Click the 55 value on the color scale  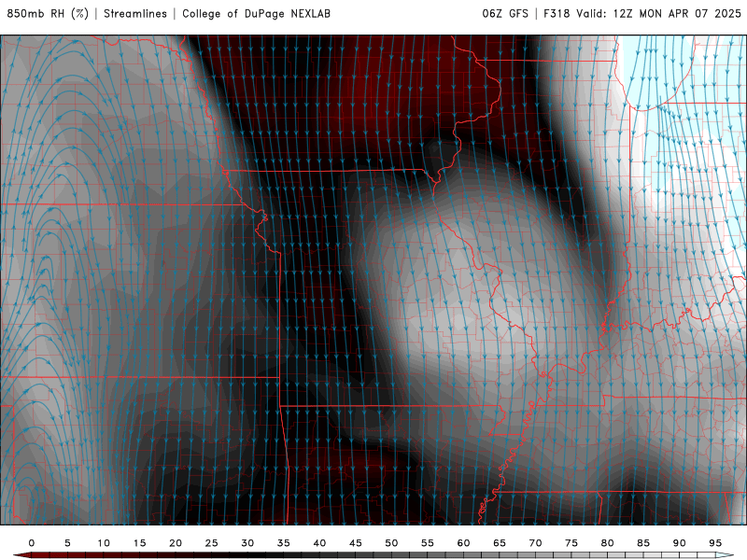(428, 543)
